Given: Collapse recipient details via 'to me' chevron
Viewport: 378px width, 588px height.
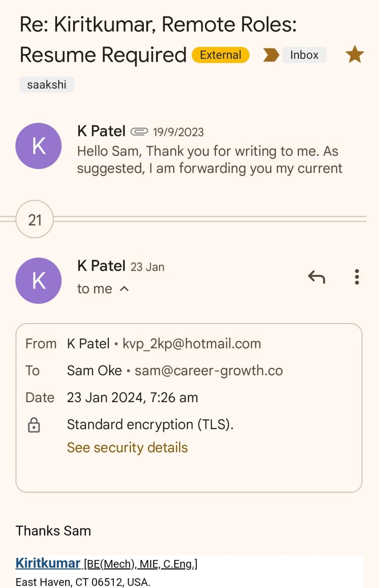Looking at the screenshot, I should coord(125,289).
